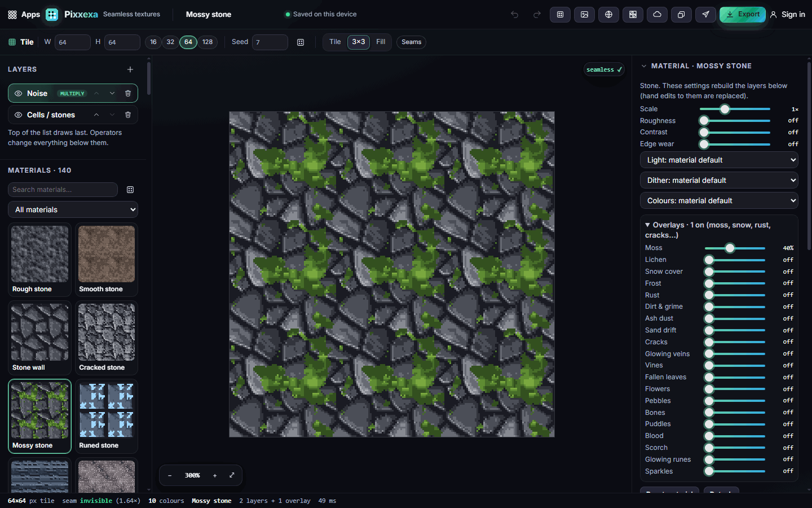Switch preview mode to 3×3
812x508 pixels.
click(359, 42)
